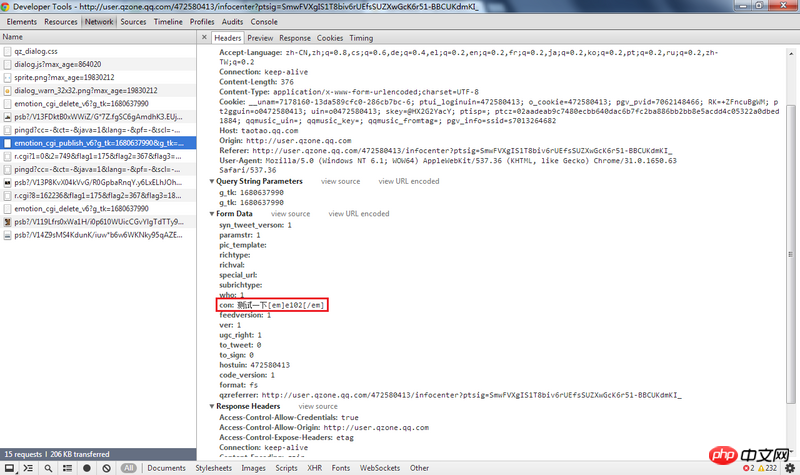
Task: Click view source beside Query String Parameters
Action: click(x=340, y=181)
